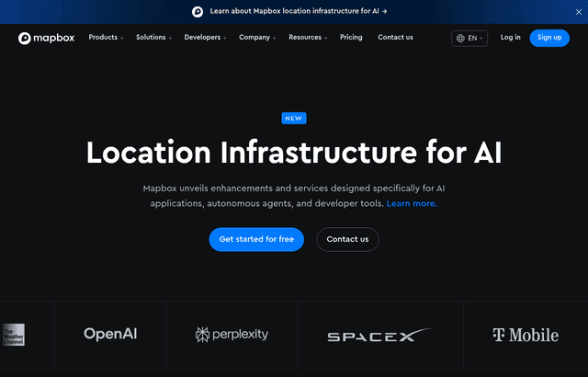Click the globe language icon

click(460, 39)
